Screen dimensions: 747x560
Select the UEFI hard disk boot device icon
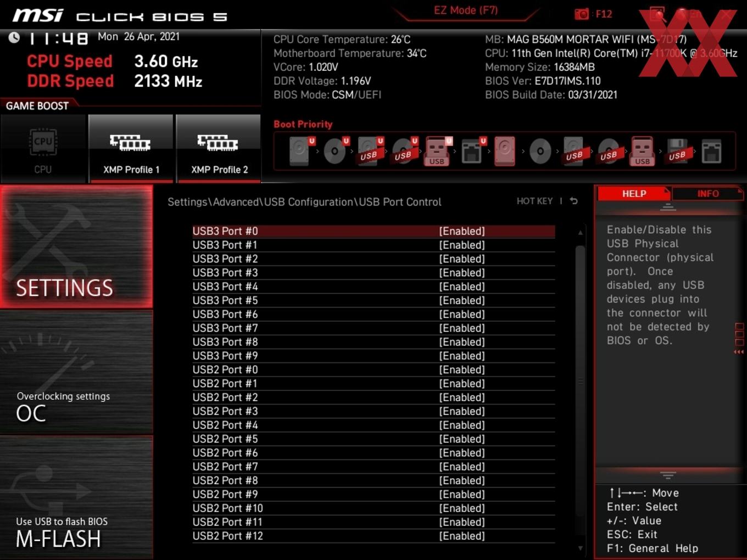pyautogui.click(x=302, y=151)
